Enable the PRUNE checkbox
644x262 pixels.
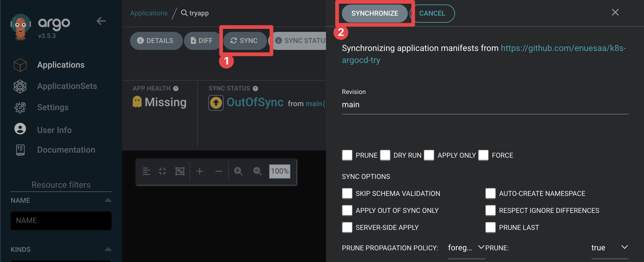tap(347, 155)
